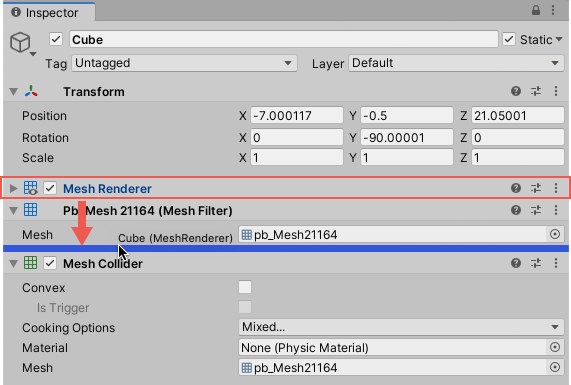Lock the Inspector panel
571x385 pixels.
pos(536,10)
